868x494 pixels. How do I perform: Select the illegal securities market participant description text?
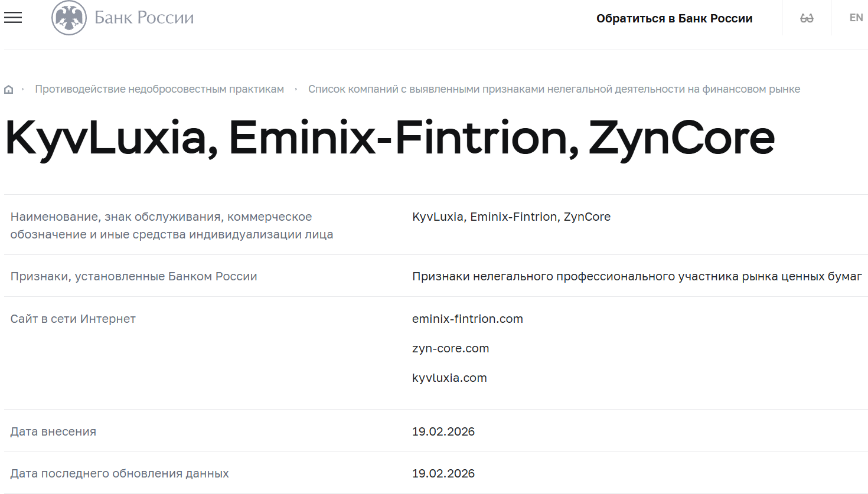coord(637,276)
